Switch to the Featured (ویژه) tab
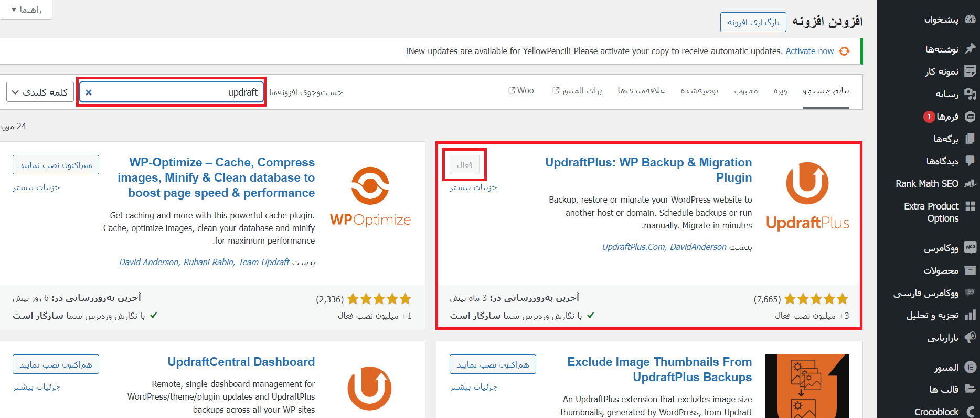 tap(780, 91)
